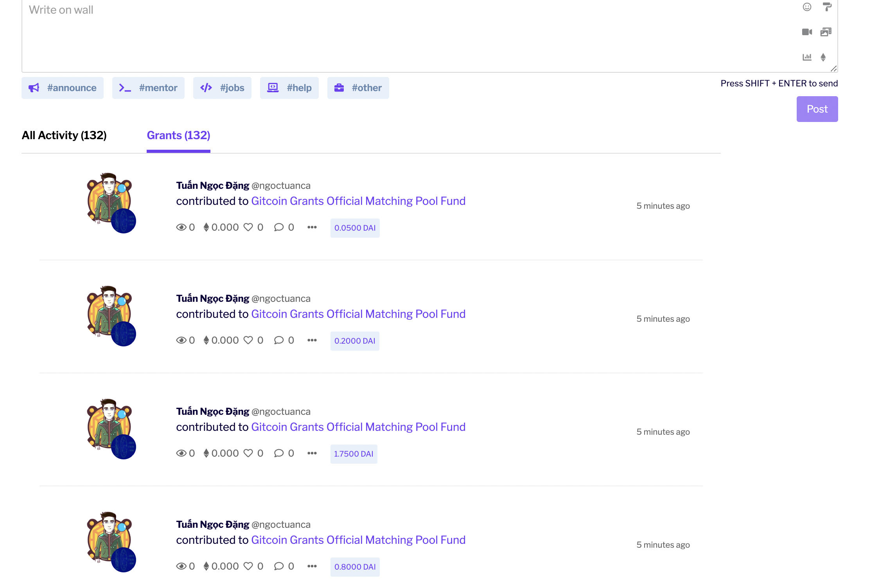Click the Ethereum icon in composer
The width and height of the screenshot is (871, 588).
[823, 57]
